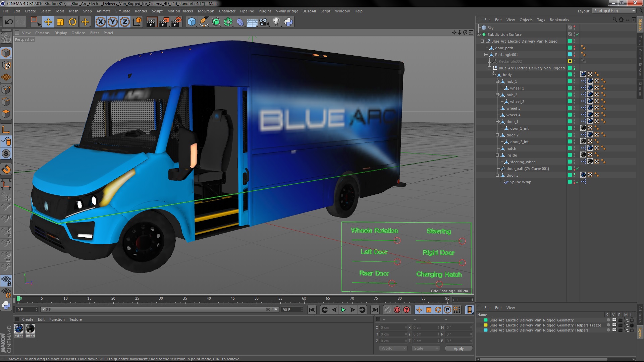Add a Camera object icon
This screenshot has width=644, height=362.
click(264, 22)
